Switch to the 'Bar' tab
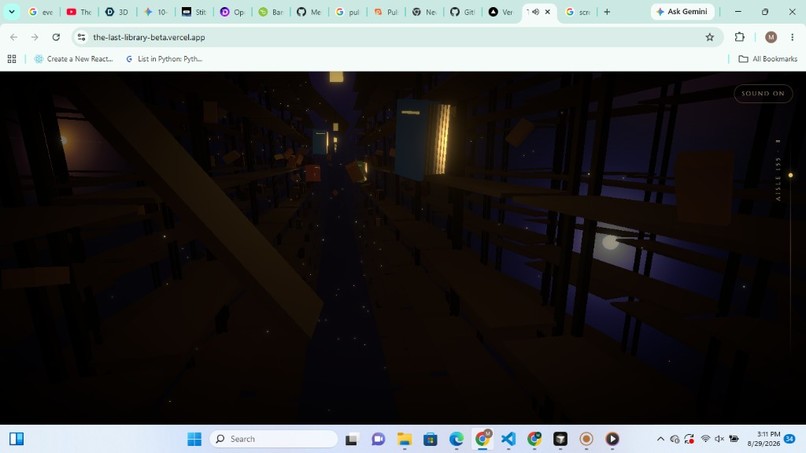Viewport: 806px width, 453px height. click(271, 11)
